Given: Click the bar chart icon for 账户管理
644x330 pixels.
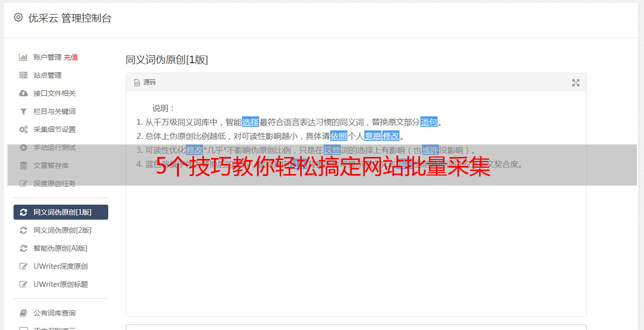Looking at the screenshot, I should (x=23, y=57).
